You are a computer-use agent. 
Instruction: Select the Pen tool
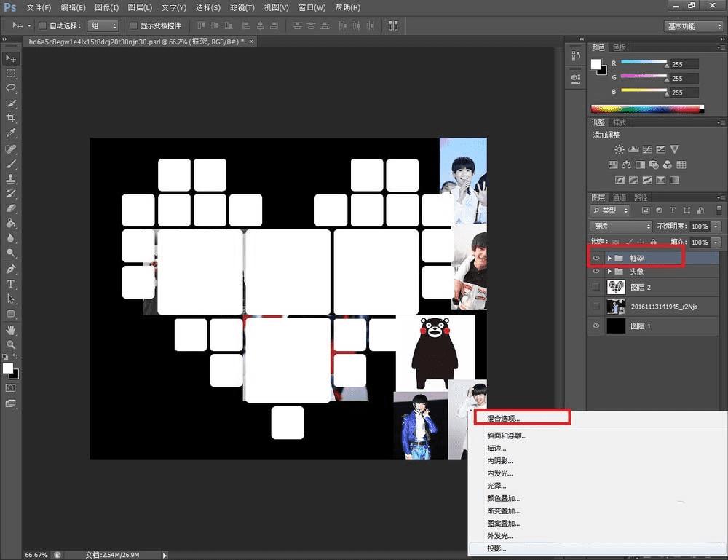(x=11, y=269)
